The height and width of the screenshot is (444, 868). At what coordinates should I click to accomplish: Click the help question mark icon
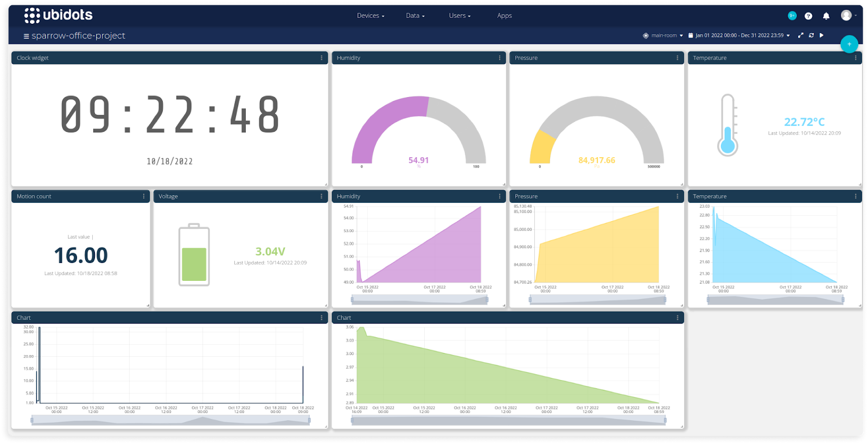808,16
